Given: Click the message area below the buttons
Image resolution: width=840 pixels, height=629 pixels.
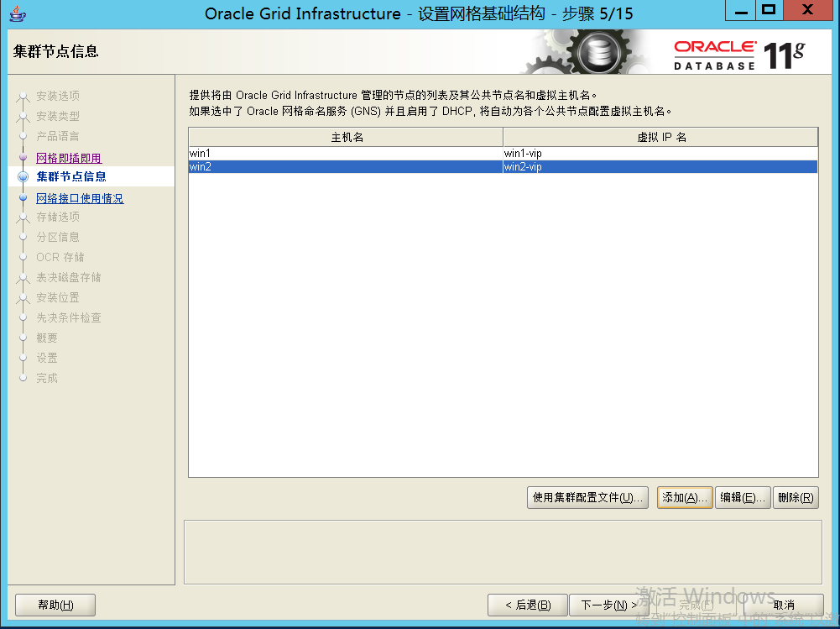Looking at the screenshot, I should (503, 552).
